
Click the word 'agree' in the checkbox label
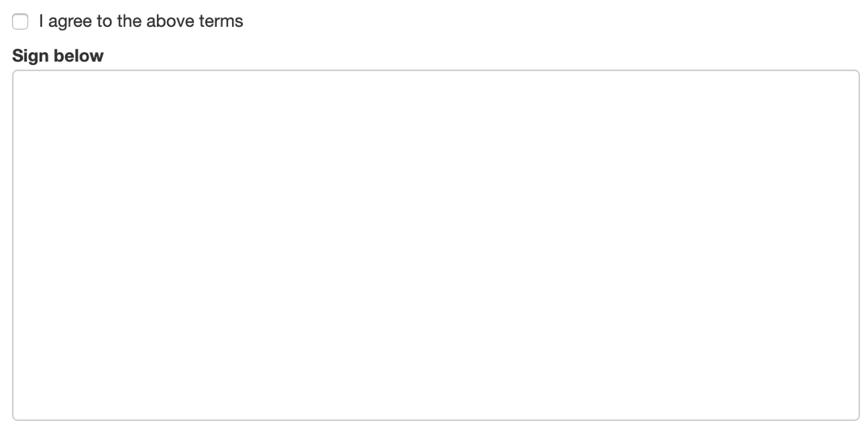70,22
